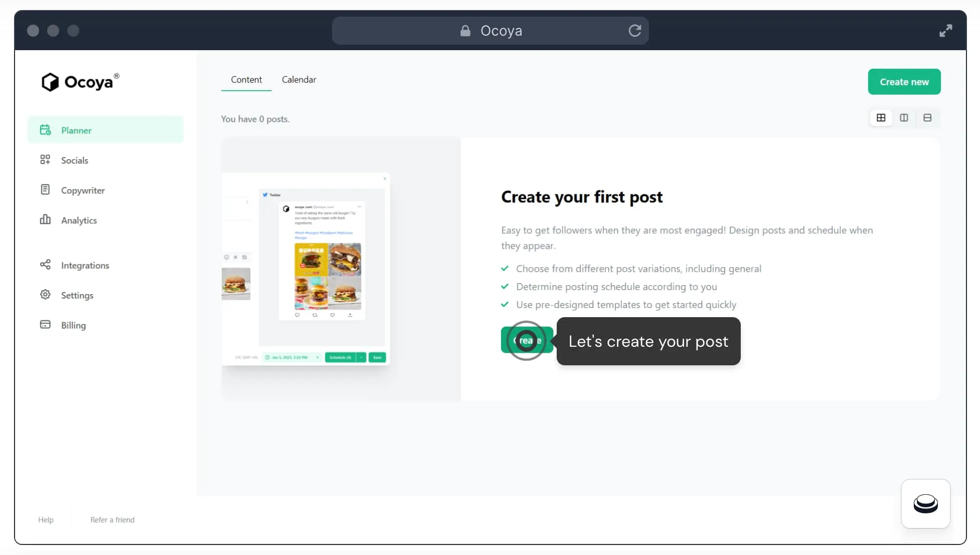Select the Content tab

pos(246,79)
